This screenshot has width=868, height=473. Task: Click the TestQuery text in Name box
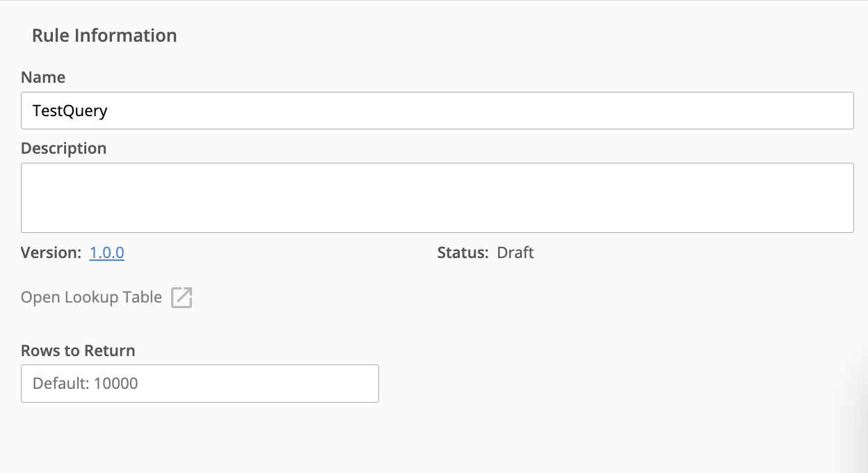click(70, 111)
